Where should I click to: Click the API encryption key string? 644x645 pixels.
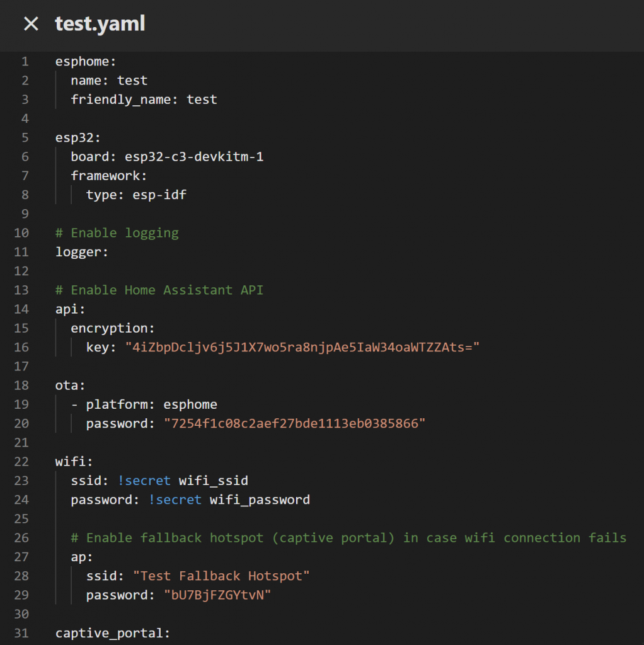pos(302,347)
